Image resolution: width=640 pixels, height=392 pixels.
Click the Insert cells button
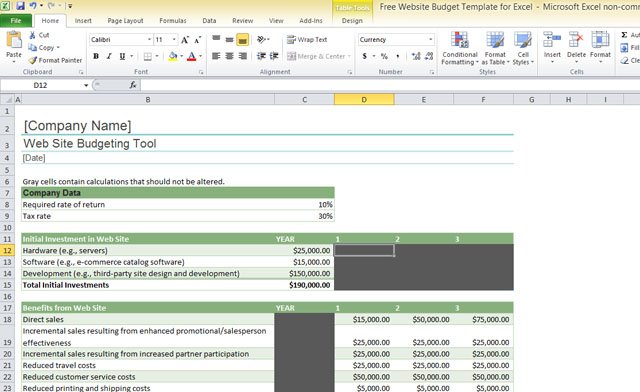pos(552,47)
